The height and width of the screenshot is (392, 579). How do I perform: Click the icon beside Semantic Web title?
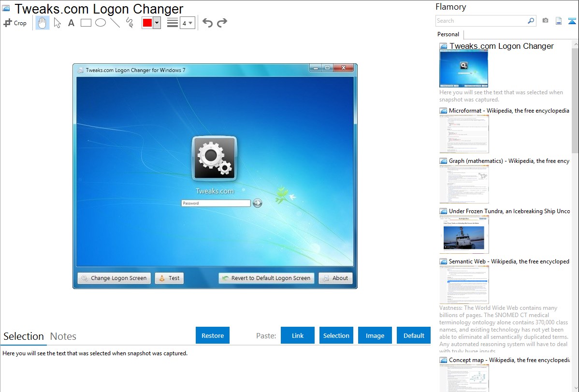point(443,261)
